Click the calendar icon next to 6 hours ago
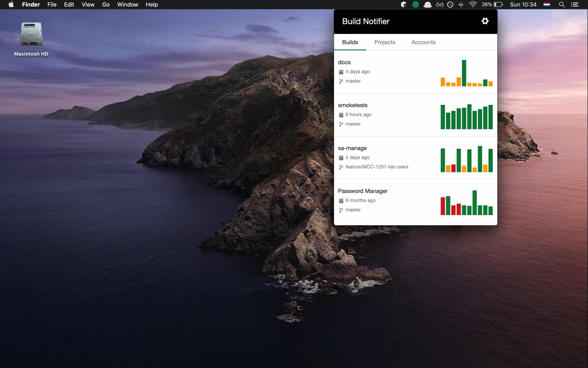This screenshot has height=368, width=588. [x=341, y=115]
